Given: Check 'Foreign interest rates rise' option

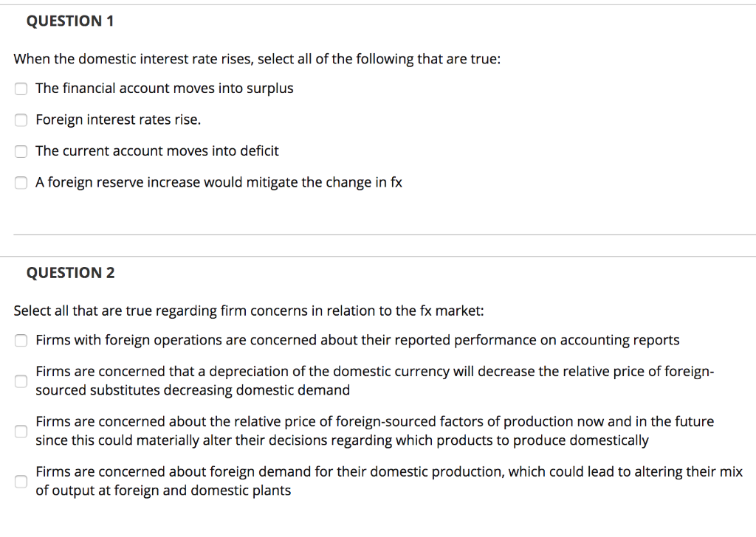Looking at the screenshot, I should (x=21, y=120).
